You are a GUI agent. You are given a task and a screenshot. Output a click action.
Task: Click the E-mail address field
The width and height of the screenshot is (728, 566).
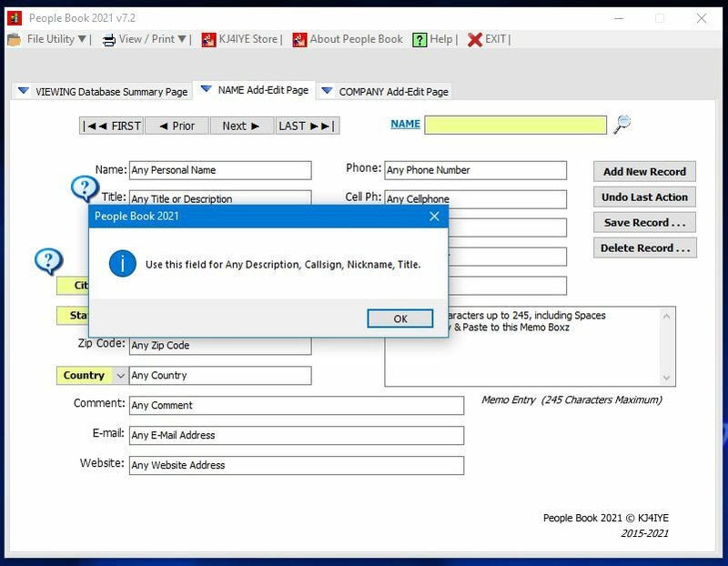coord(297,435)
